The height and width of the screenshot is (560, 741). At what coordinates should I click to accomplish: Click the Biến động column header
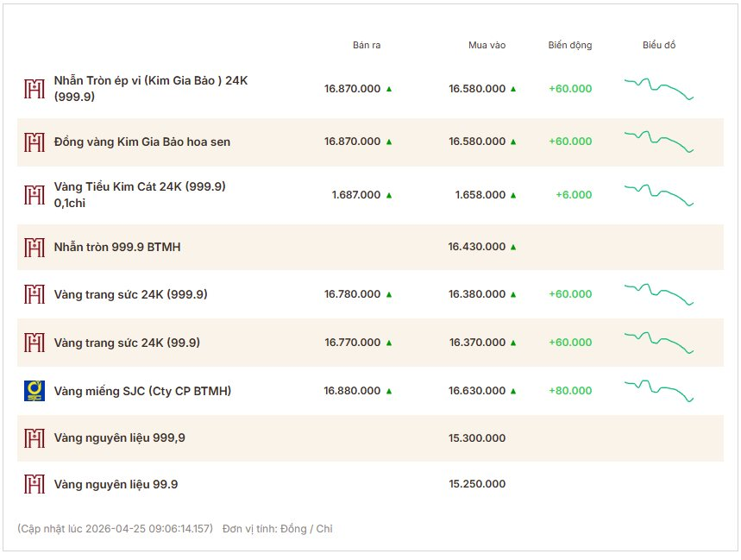coord(570,45)
